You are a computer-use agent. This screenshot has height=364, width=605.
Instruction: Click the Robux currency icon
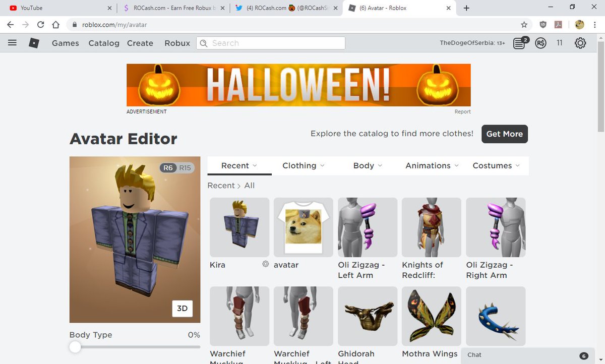pos(541,43)
